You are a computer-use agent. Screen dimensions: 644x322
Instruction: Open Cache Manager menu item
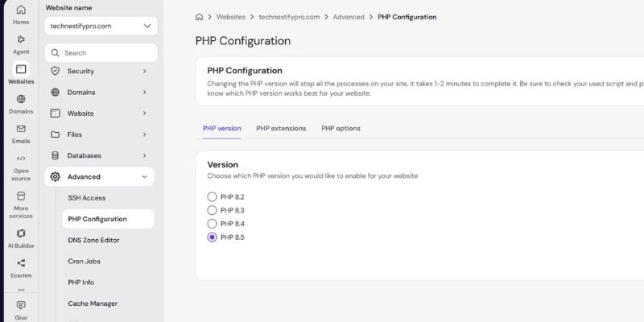pos(93,303)
